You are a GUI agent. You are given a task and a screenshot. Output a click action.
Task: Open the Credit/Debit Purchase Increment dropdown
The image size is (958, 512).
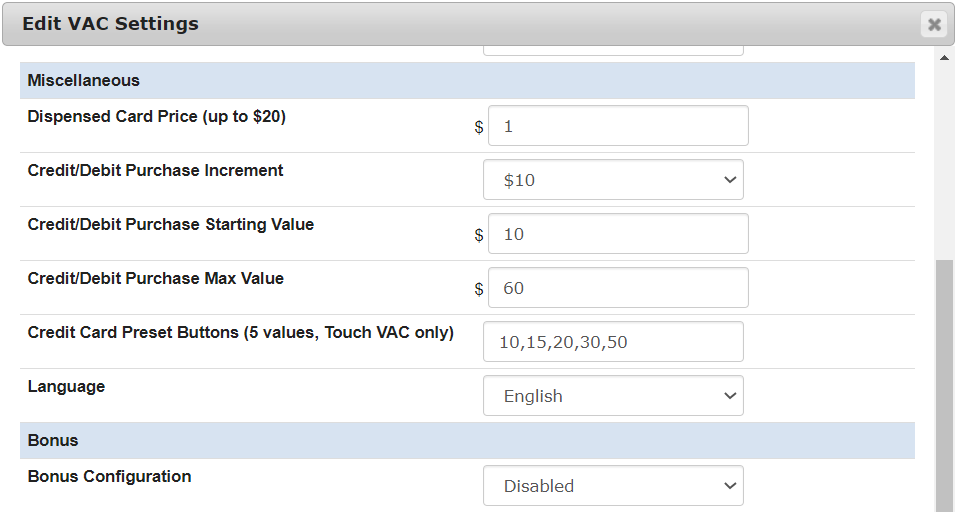[613, 180]
